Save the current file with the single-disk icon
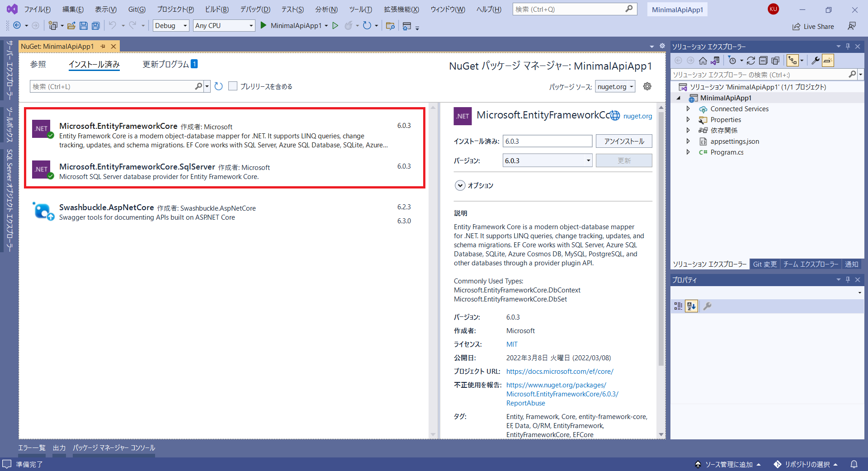The width and height of the screenshot is (868, 471). tap(84, 26)
